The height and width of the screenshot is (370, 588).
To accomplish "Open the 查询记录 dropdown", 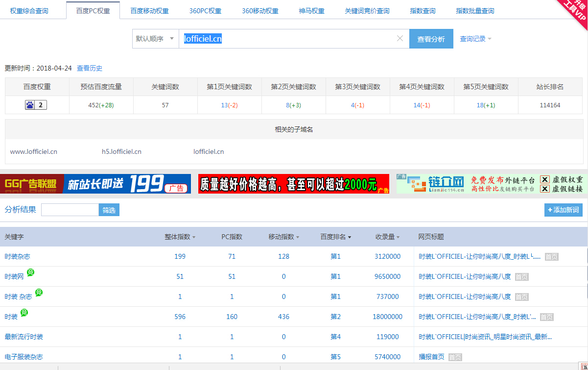I will click(475, 39).
